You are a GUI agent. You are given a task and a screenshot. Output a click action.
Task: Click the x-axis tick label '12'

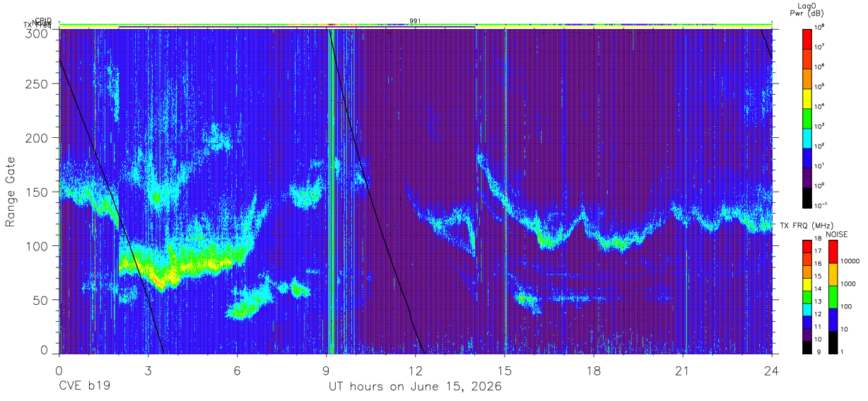(416, 370)
